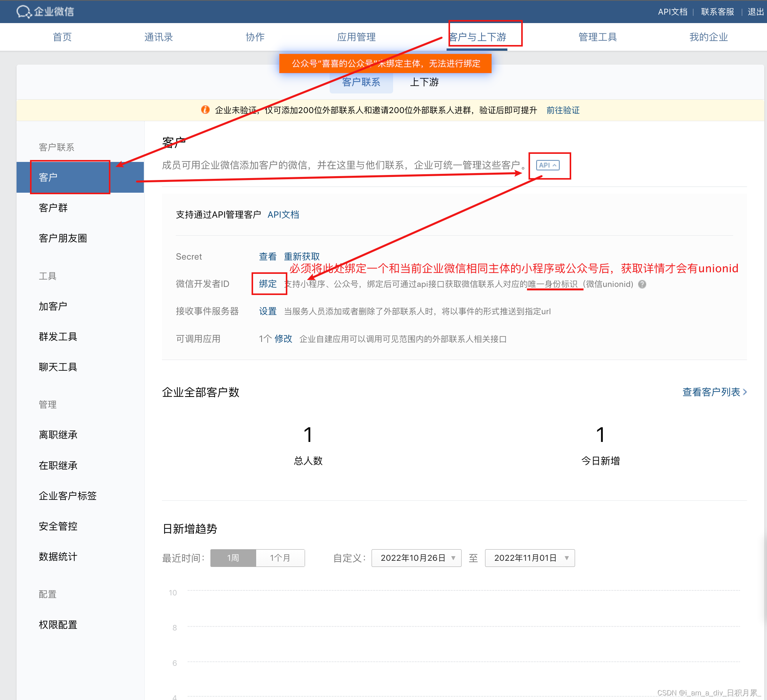Screen dimensions: 767x700
Task: Open 客户与上下游 navigation tab
Action: 477,37
